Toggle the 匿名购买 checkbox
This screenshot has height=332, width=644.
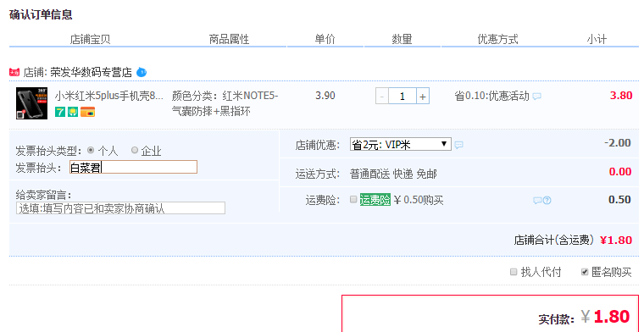coord(585,272)
